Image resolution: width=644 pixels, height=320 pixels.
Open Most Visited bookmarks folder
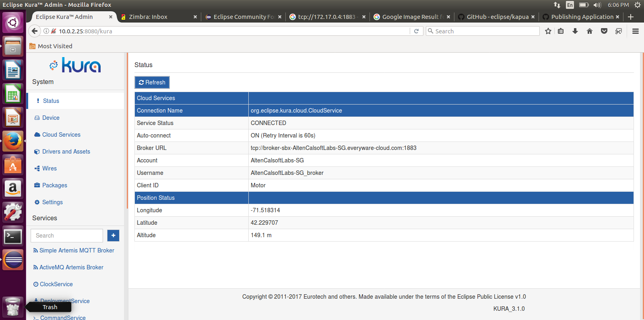click(x=51, y=46)
